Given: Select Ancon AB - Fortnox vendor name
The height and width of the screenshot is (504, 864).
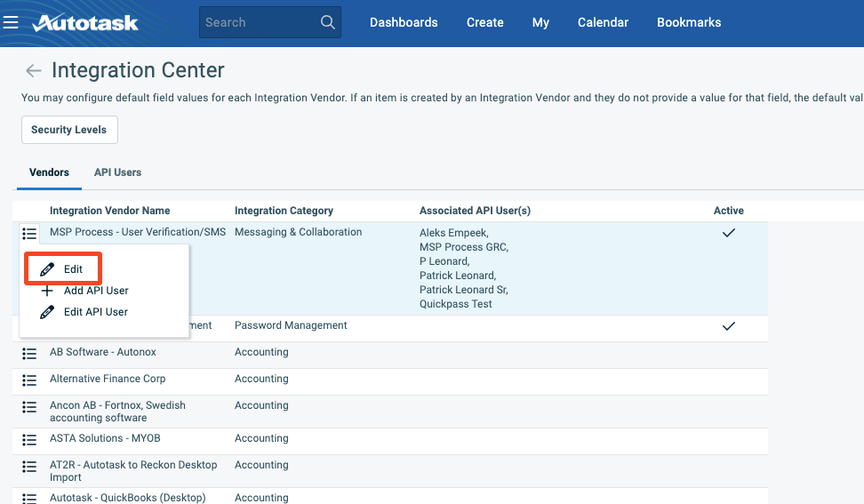Looking at the screenshot, I should [117, 412].
